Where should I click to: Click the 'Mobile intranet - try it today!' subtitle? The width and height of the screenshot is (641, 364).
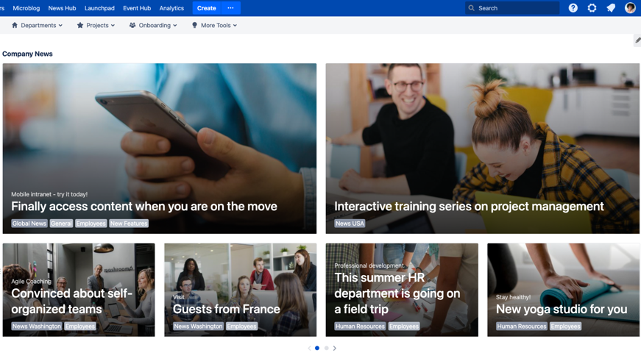(x=49, y=194)
